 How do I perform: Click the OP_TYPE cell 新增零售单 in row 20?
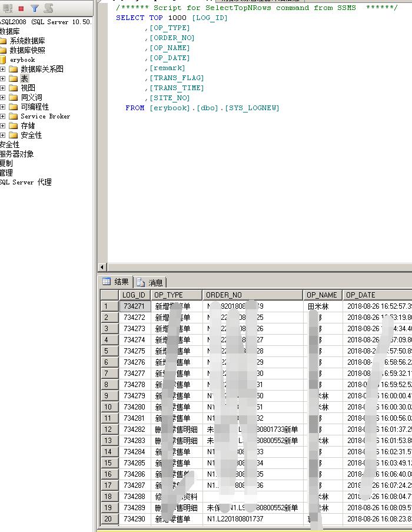[x=176, y=519]
